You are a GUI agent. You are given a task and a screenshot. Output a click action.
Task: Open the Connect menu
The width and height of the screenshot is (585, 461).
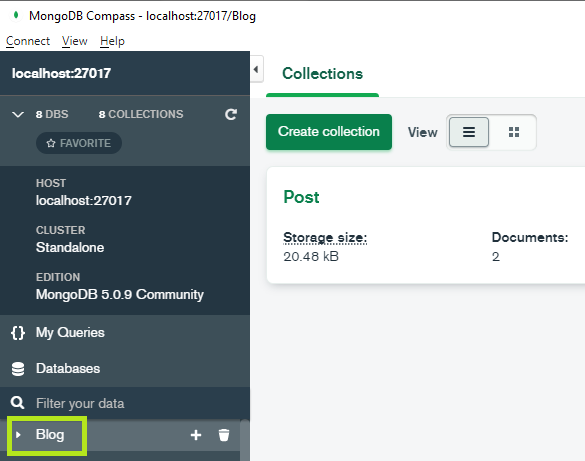point(28,41)
